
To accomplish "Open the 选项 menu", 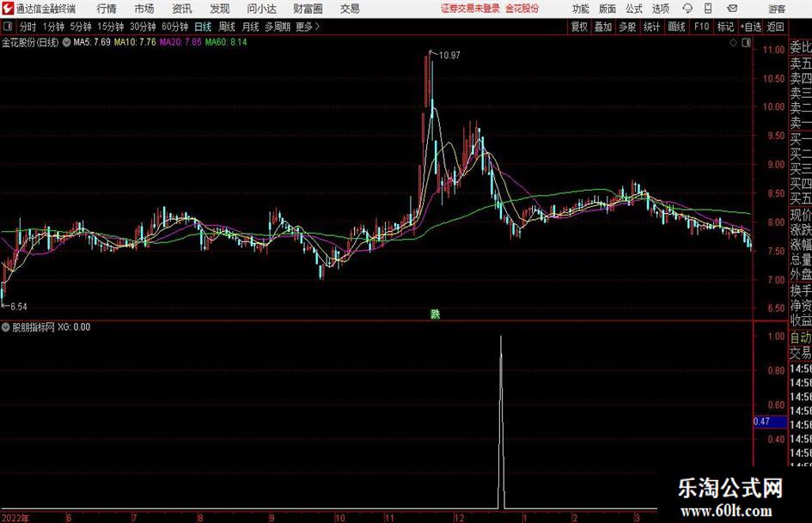I will (x=660, y=9).
